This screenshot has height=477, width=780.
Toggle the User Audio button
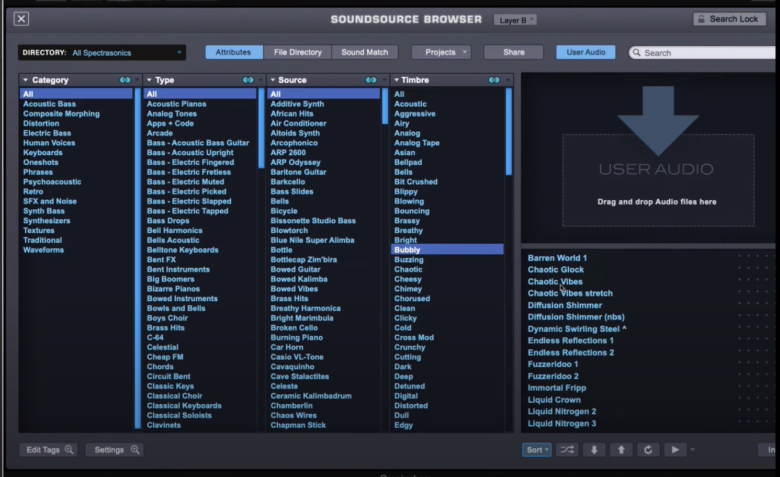click(585, 52)
